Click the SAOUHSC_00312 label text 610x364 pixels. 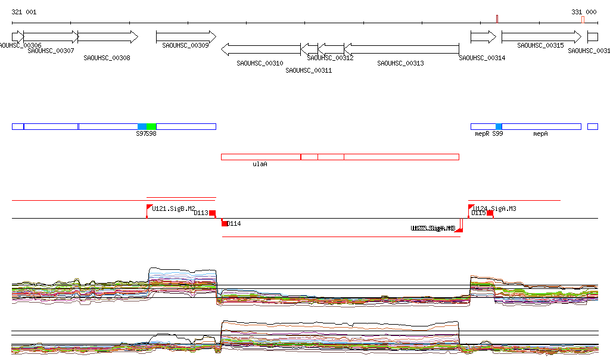pyautogui.click(x=330, y=58)
